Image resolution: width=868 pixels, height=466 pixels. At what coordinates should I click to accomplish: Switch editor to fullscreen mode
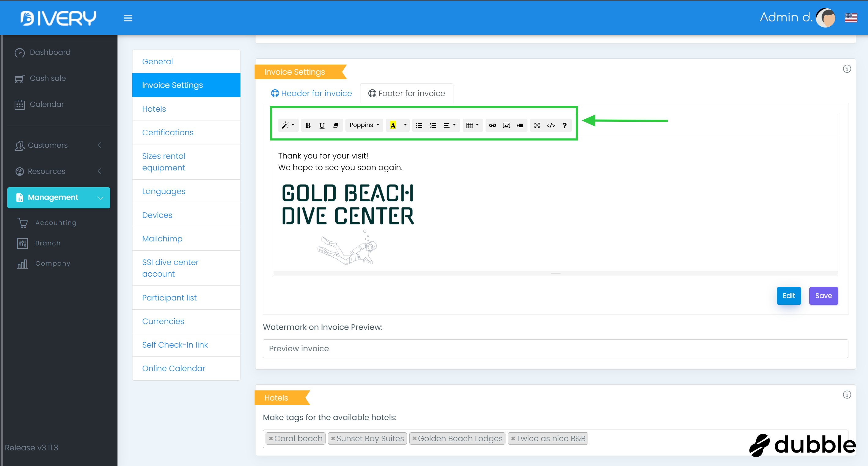537,125
